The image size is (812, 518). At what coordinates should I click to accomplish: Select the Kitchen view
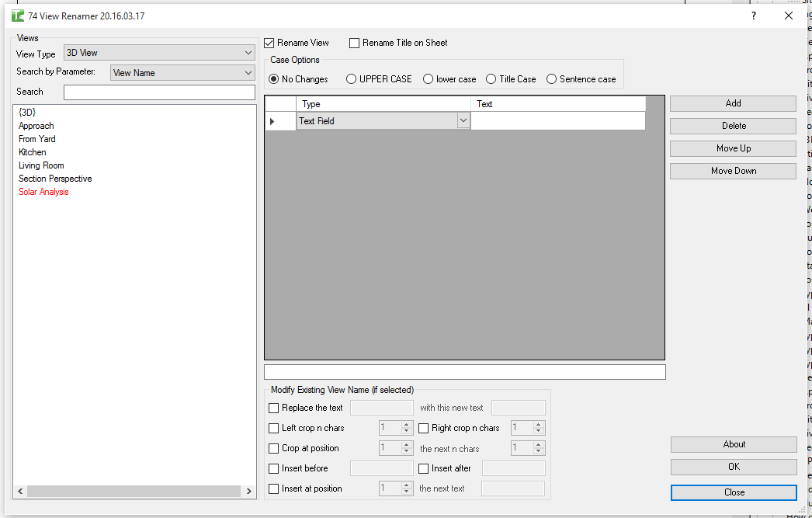32,151
